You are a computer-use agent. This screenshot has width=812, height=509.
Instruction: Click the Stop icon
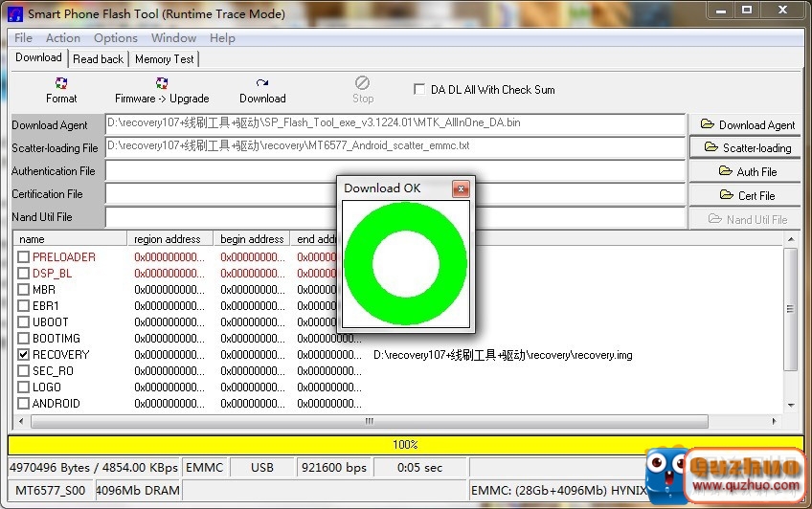(363, 83)
